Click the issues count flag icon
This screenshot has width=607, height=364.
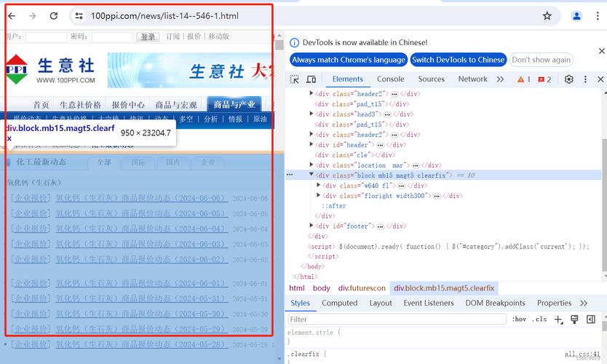pyautogui.click(x=541, y=79)
